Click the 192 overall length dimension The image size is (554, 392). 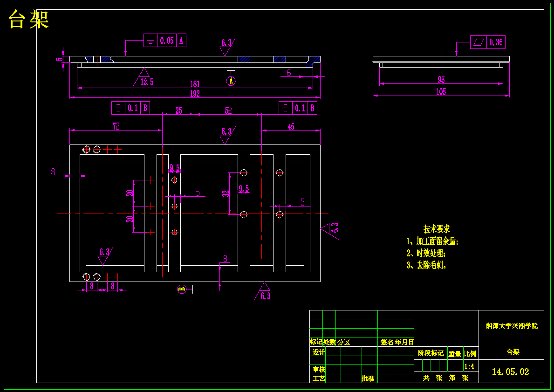(195, 94)
